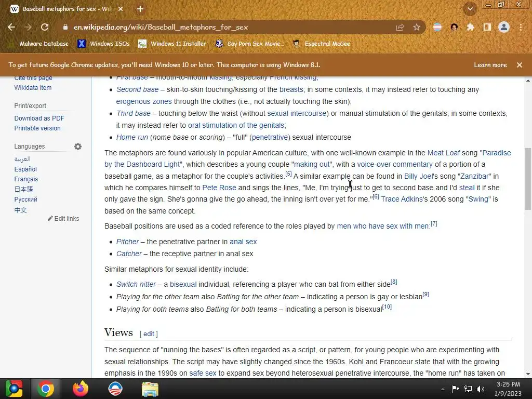Open the tab search dropdown arrow

[470, 9]
